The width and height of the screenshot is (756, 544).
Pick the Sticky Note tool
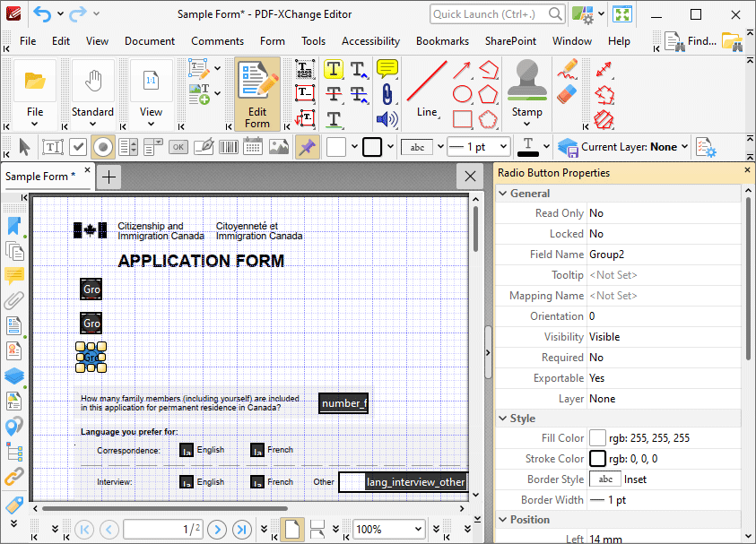(x=387, y=69)
